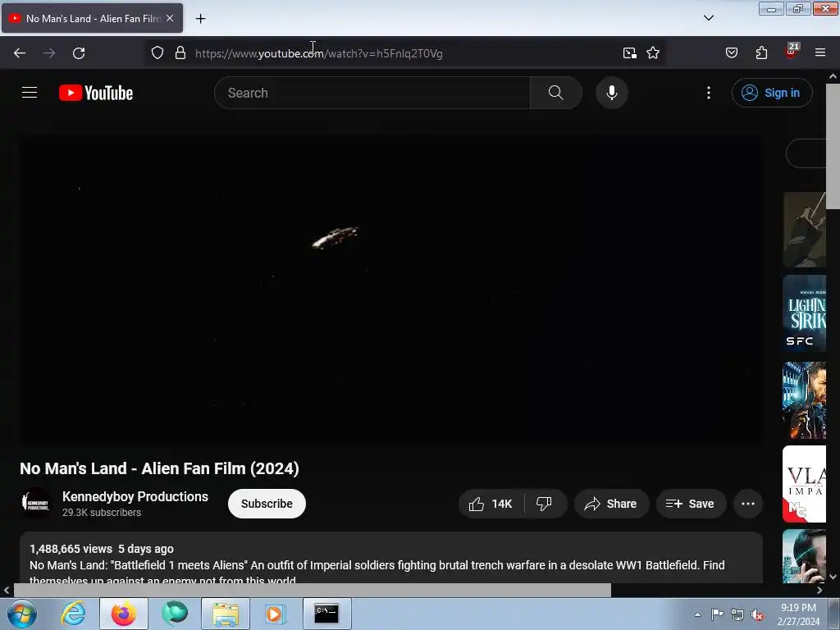
Task: Click the vertical page scrollbar thumb
Action: [x=833, y=146]
